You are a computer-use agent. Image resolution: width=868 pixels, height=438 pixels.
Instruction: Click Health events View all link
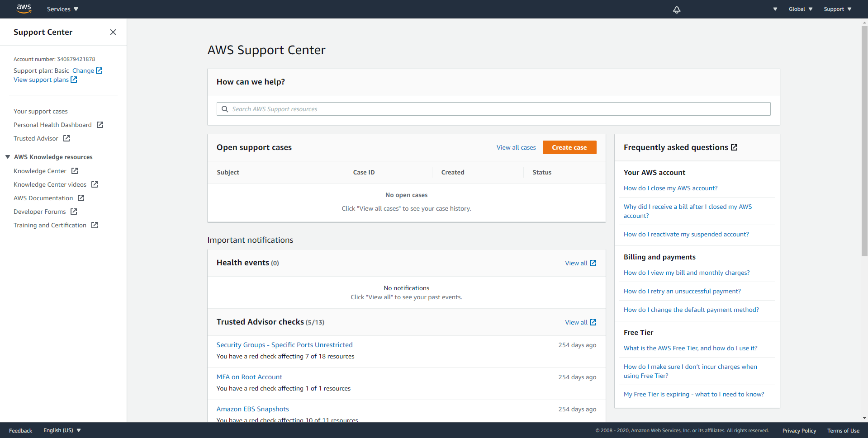(x=576, y=263)
